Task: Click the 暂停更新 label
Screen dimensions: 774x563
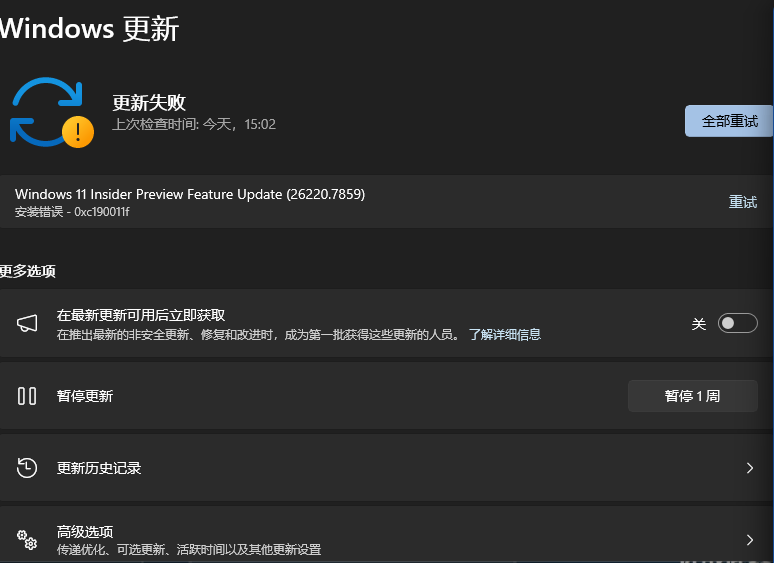Action: click(x=85, y=396)
